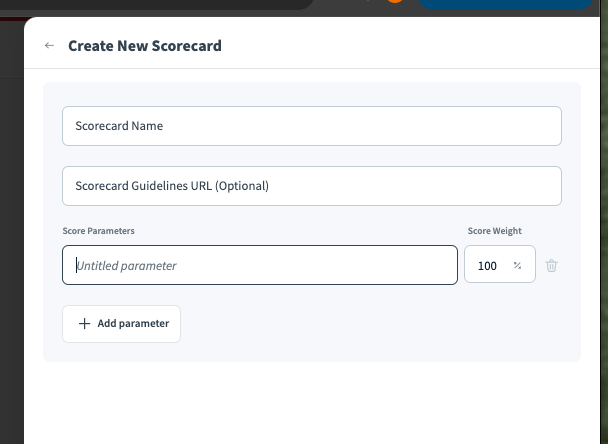Click the Score Weight field showing 100
Screen dimensions: 608x444
click(x=488, y=265)
